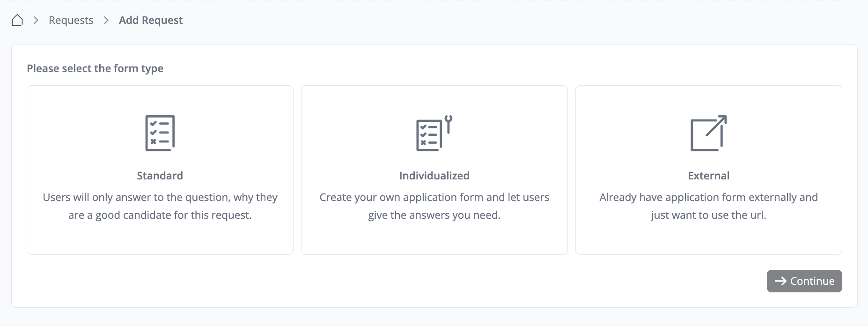Screen dimensions: 868x327
Task: Click empty space below External description
Action: (x=708, y=238)
